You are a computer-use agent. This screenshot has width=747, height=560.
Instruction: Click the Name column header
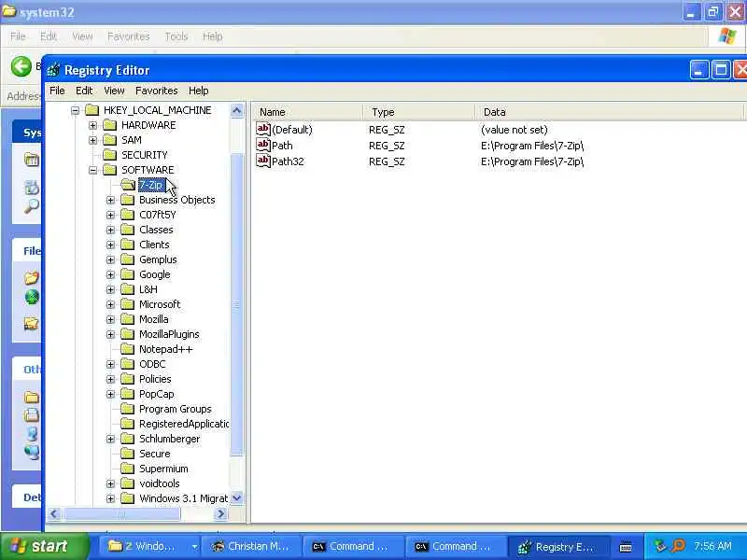(x=307, y=112)
